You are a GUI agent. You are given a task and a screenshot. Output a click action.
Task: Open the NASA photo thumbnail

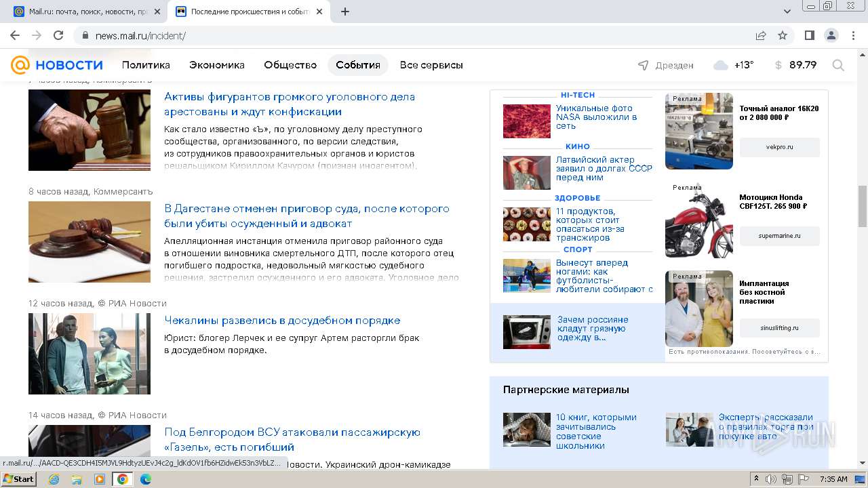(527, 121)
